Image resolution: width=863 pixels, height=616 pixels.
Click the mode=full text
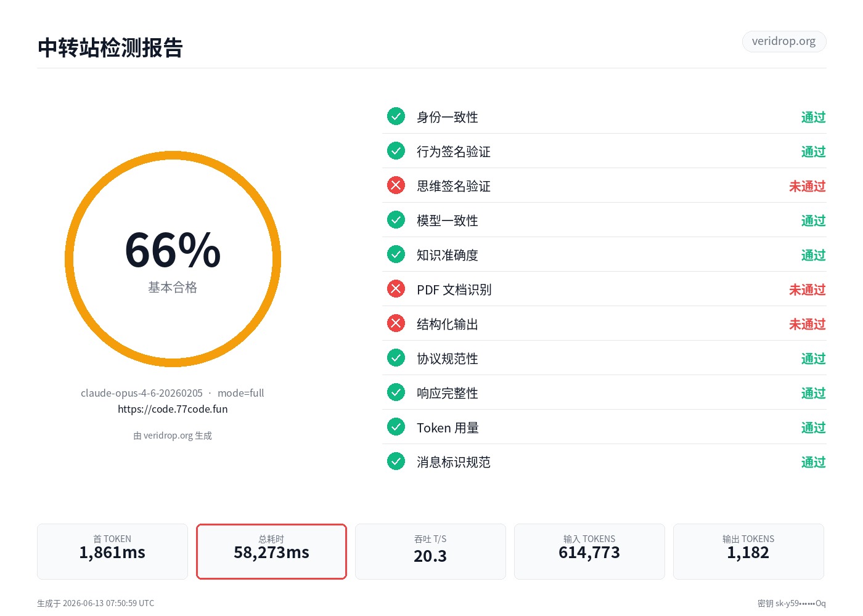(240, 393)
